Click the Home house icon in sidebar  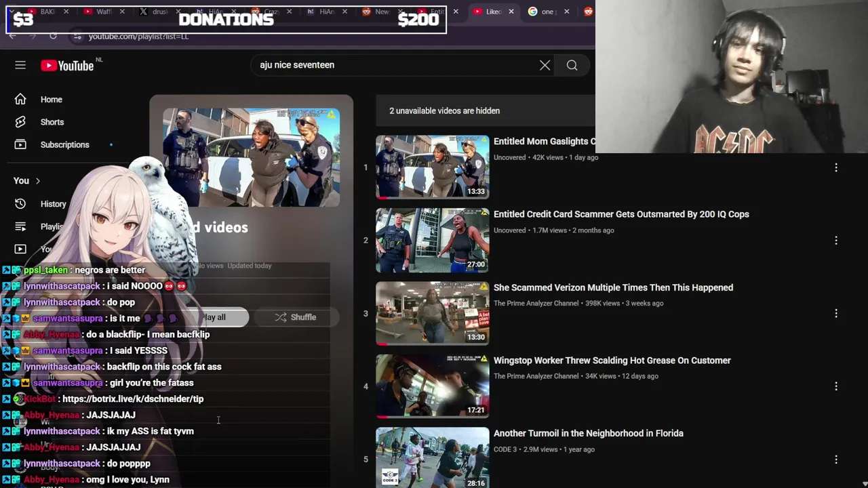20,99
